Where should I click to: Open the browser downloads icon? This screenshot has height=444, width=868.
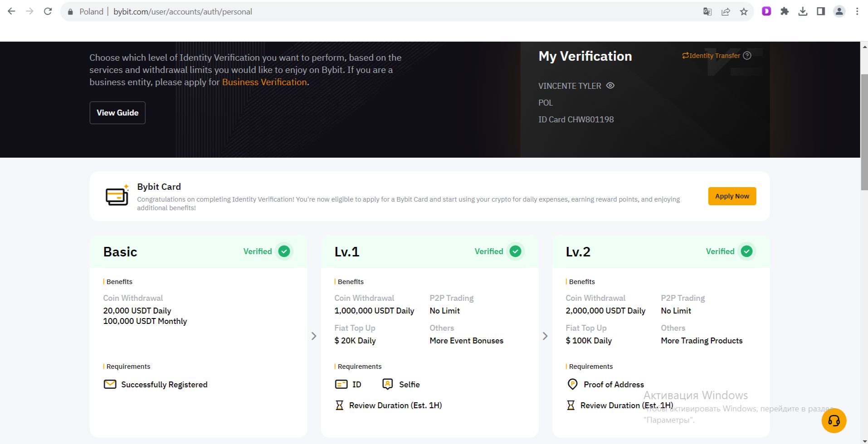(803, 11)
